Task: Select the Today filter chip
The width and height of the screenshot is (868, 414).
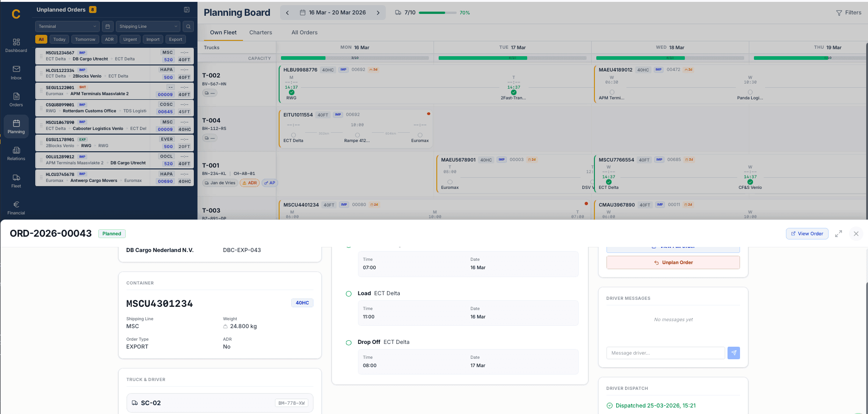Action: [59, 39]
